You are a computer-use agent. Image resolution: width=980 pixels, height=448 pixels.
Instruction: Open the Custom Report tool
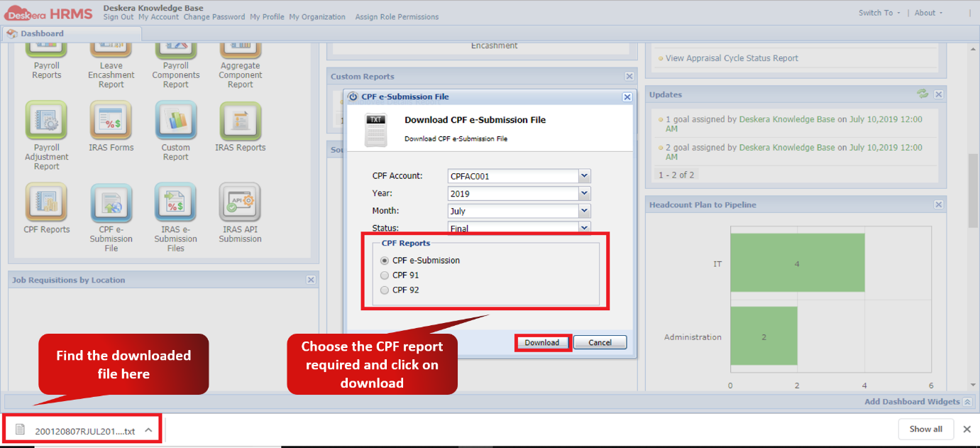point(175,121)
